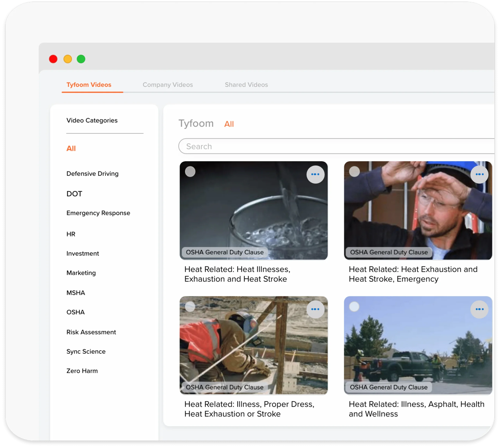The height and width of the screenshot is (448, 500).
Task: Select the Emergency Response category
Action: [98, 213]
